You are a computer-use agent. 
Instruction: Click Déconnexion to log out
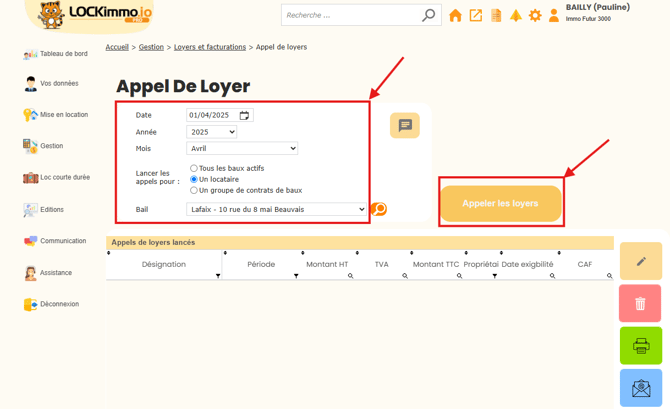(x=51, y=304)
